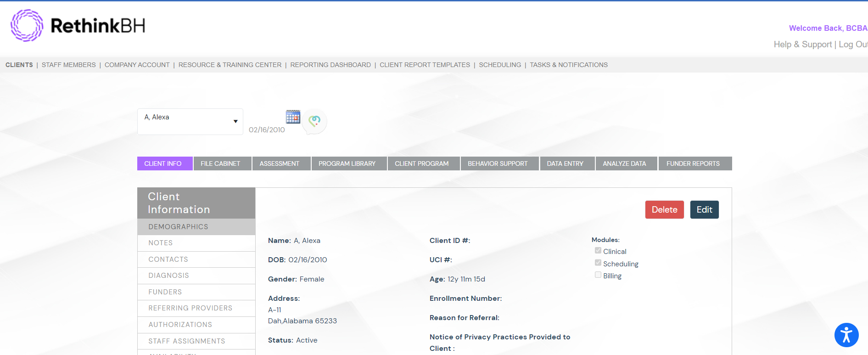Click the Reason for Referral label
The width and height of the screenshot is (868, 355).
coord(465,318)
